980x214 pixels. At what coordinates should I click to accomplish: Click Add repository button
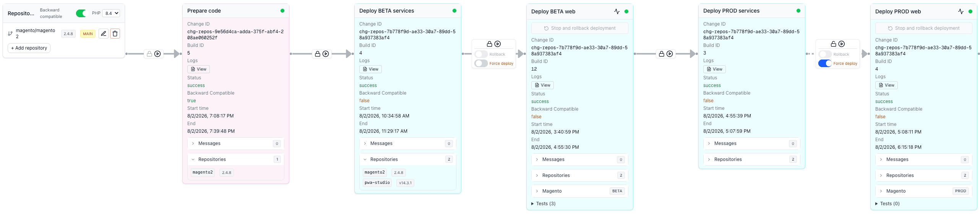[x=29, y=48]
